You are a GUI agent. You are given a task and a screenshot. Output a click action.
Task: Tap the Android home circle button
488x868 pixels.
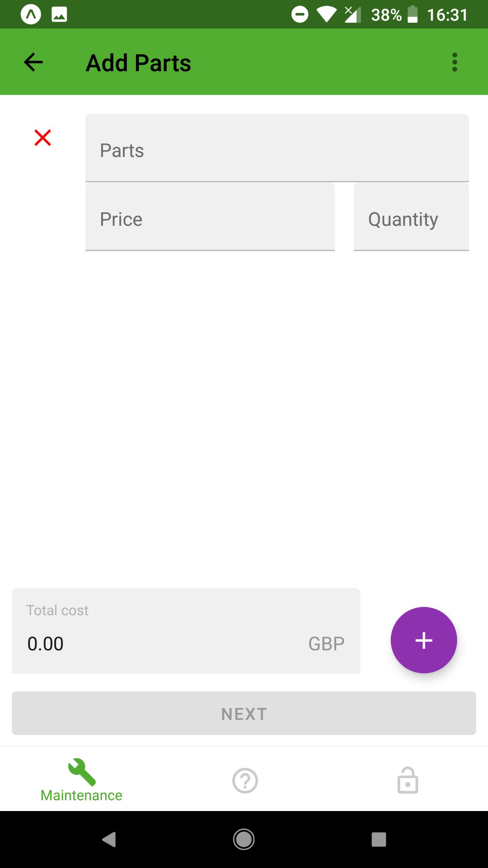[x=244, y=840]
